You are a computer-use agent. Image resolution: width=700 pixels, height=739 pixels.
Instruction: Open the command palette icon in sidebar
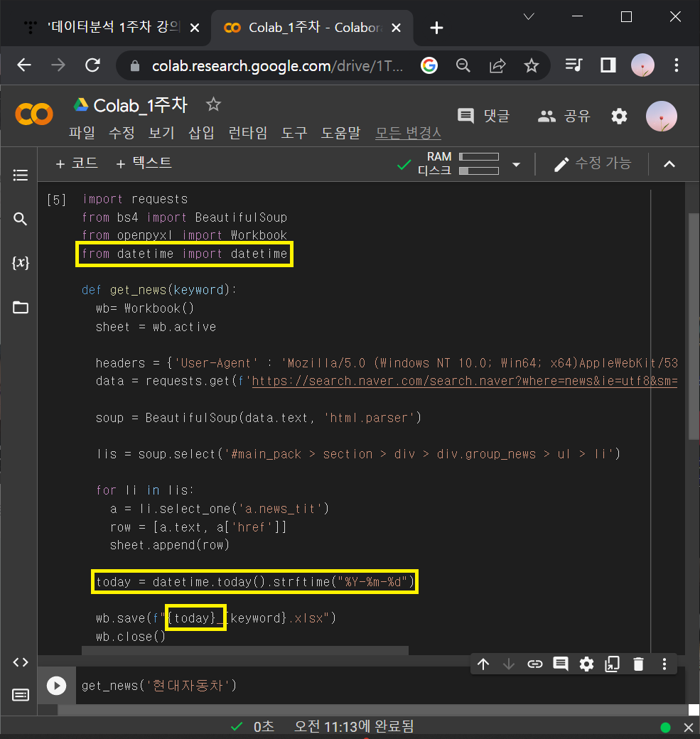[x=21, y=695]
